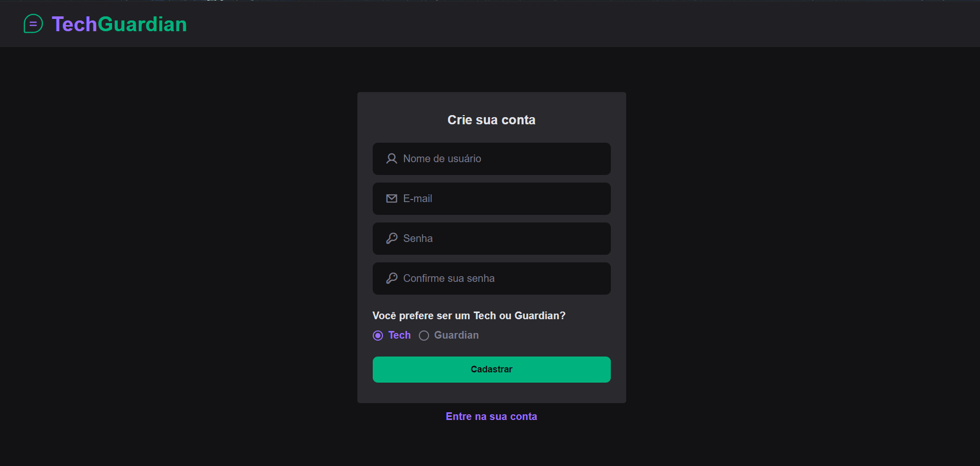
Task: Focus the Senha password field
Action: click(492, 238)
